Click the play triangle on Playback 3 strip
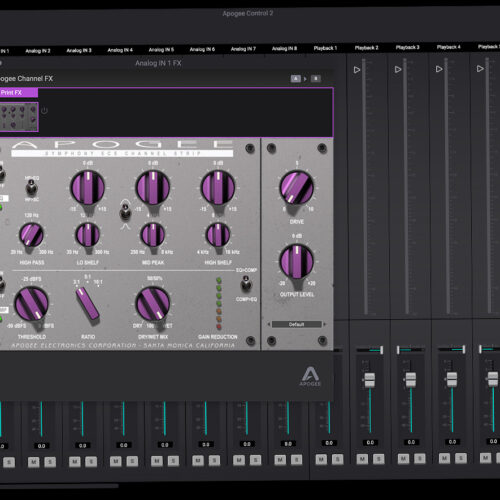500x500 pixels. [x=398, y=69]
